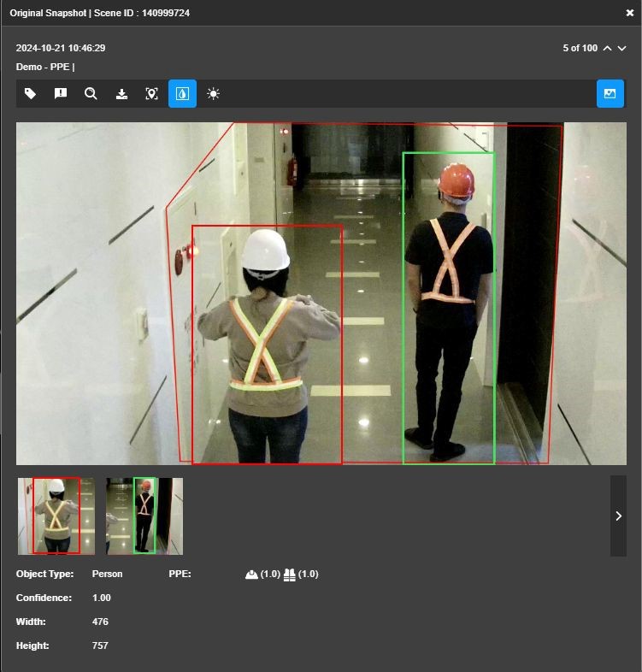This screenshot has width=642, height=672.
Task: Click the confidence value 1.00
Action: pyautogui.click(x=102, y=598)
